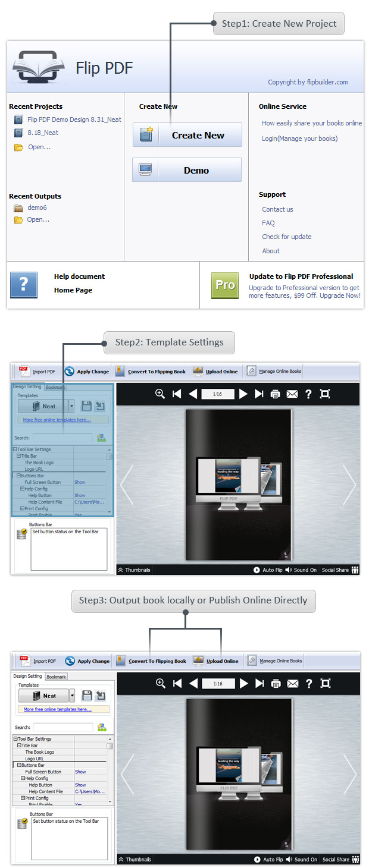Click Open... under Recent Outputs
Image resolution: width=369 pixels, height=868 pixels.
click(x=38, y=219)
